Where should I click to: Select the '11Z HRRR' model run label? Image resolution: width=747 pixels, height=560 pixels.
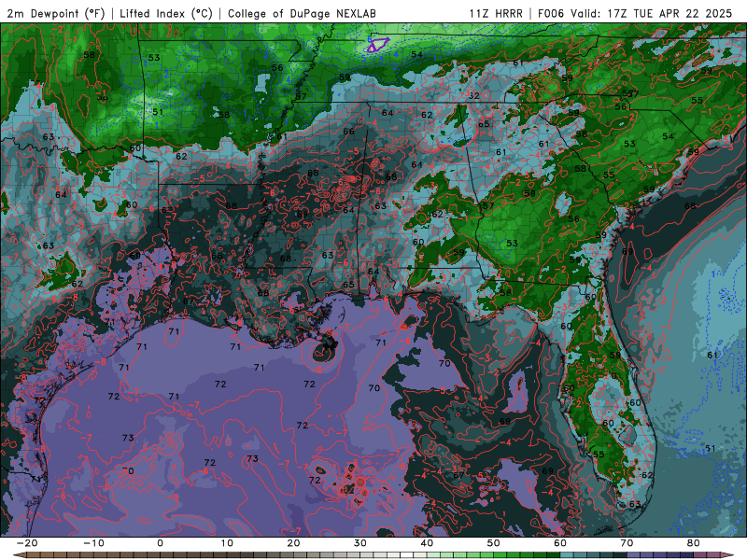pos(496,13)
